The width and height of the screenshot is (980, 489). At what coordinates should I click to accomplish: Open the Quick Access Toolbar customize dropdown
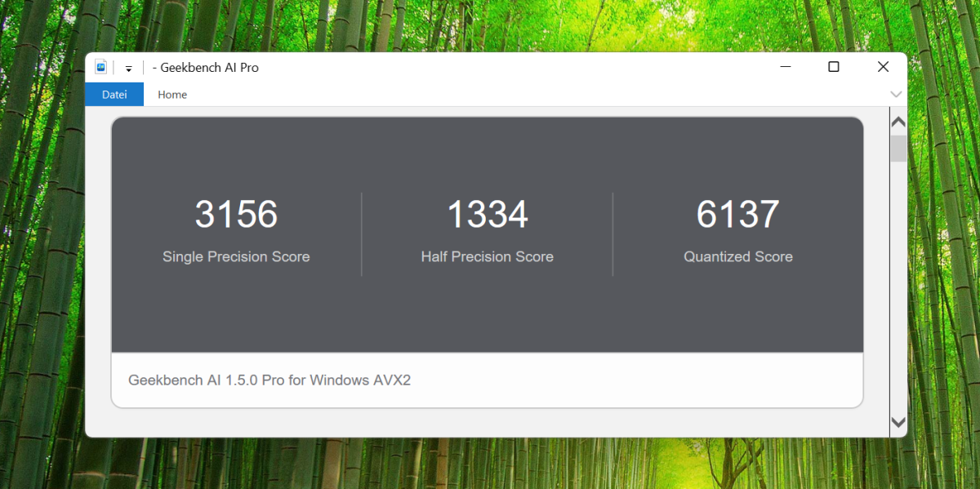coord(128,69)
